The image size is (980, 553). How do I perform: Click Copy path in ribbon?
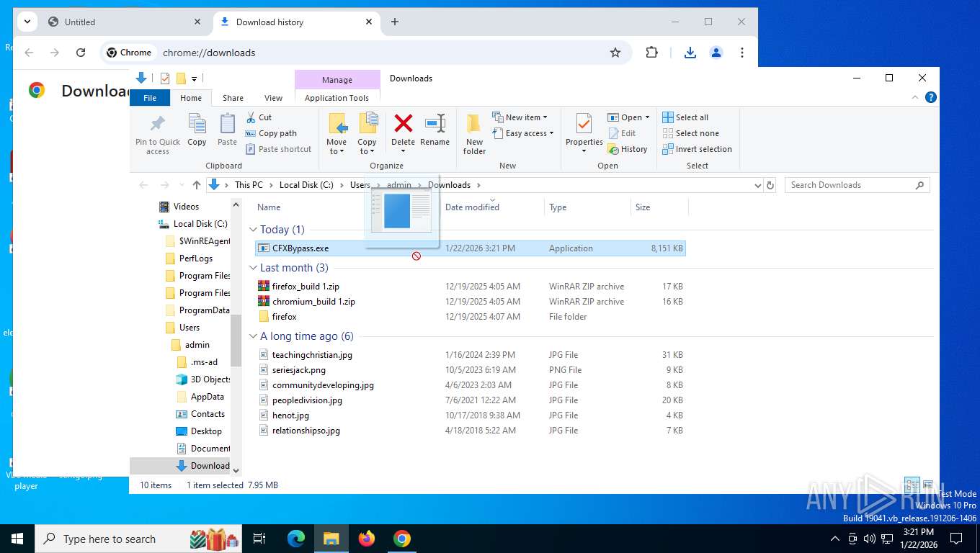271,133
